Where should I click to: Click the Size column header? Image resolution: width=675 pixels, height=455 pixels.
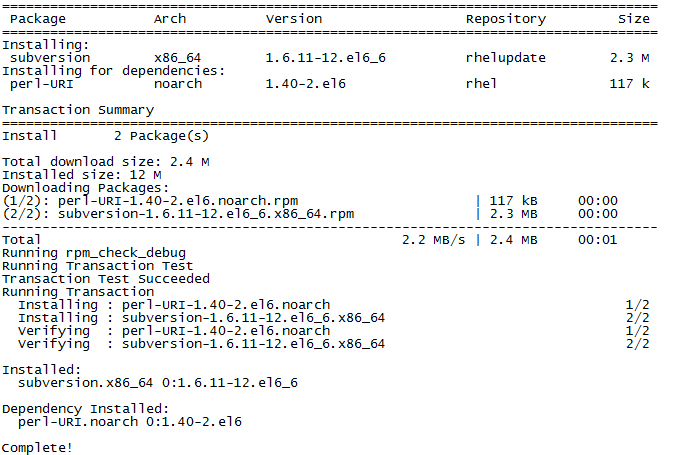[x=633, y=19]
